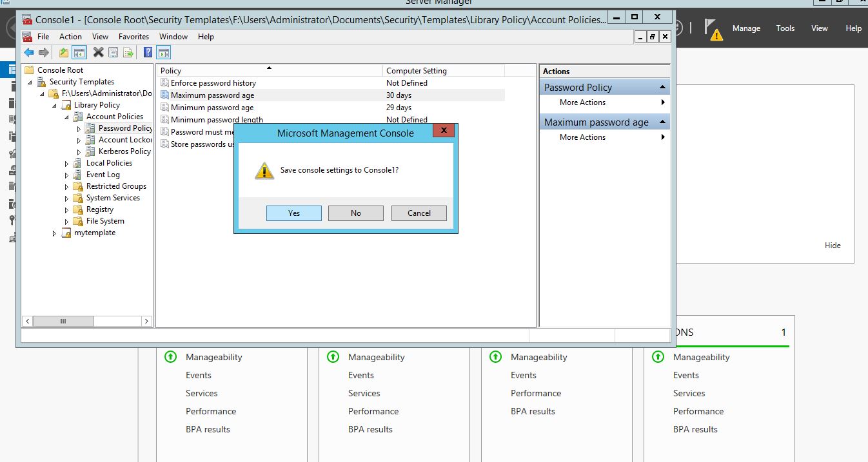Click the File System folder icon
The width and height of the screenshot is (868, 462).
point(78,221)
